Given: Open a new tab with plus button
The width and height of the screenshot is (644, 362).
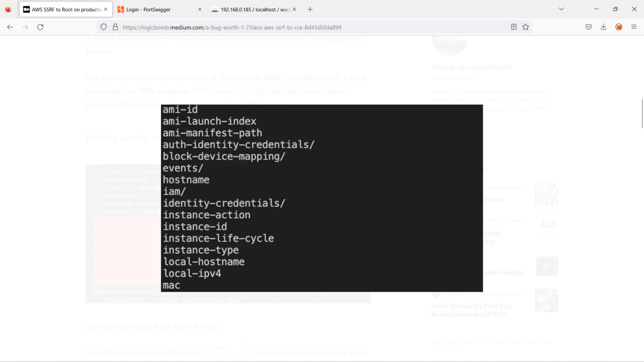Looking at the screenshot, I should coord(310,9).
